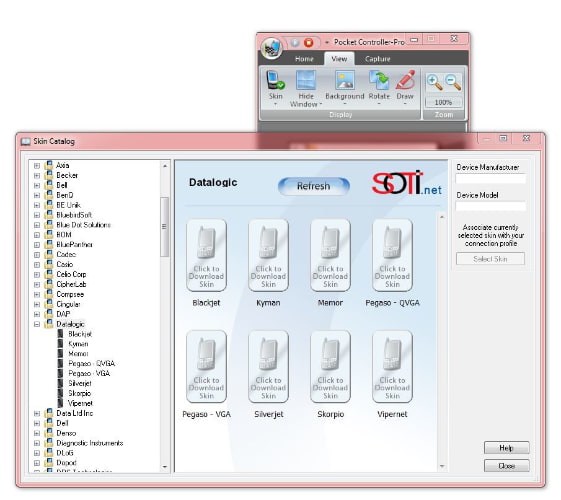Download the Pegaso - QVGA skin thumbnail

point(392,255)
